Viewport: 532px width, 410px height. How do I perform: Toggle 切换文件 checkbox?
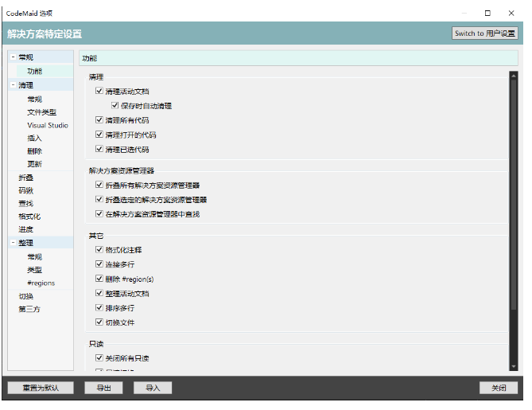(x=99, y=322)
